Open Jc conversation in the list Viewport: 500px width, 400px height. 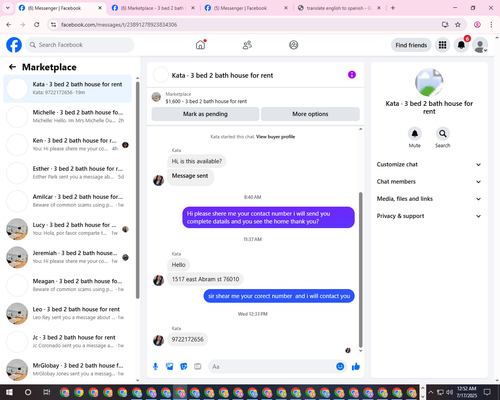pyautogui.click(x=67, y=341)
